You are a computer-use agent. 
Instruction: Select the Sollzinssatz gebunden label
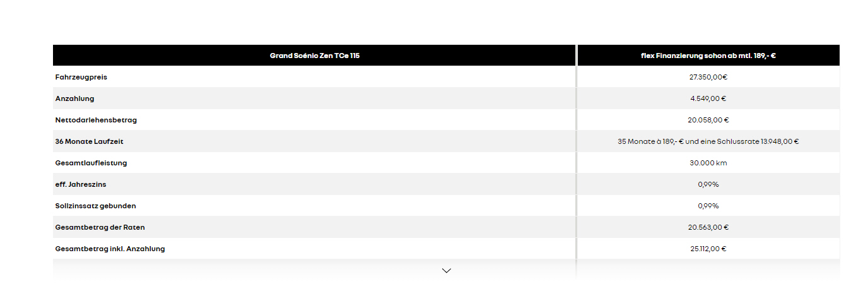(x=95, y=206)
